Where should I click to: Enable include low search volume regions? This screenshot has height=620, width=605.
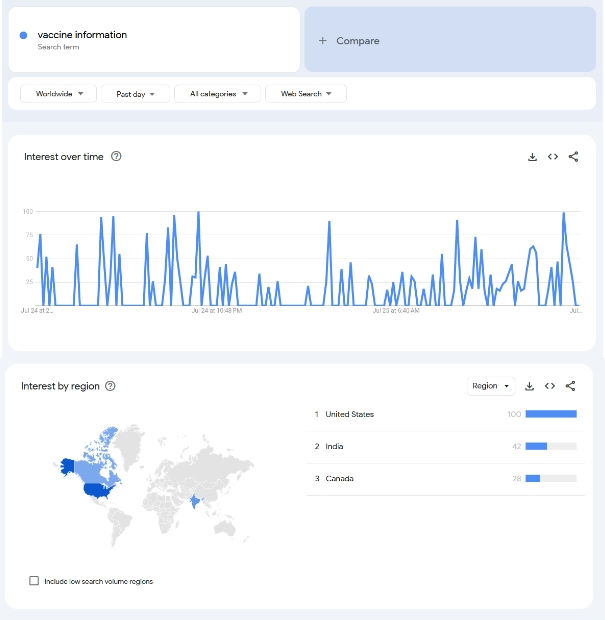pyautogui.click(x=35, y=581)
